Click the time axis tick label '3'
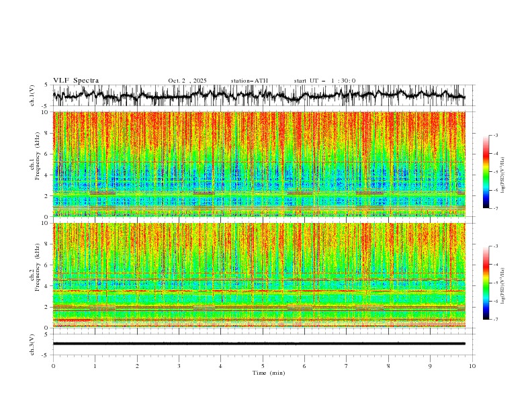532x411 pixels. 179,366
